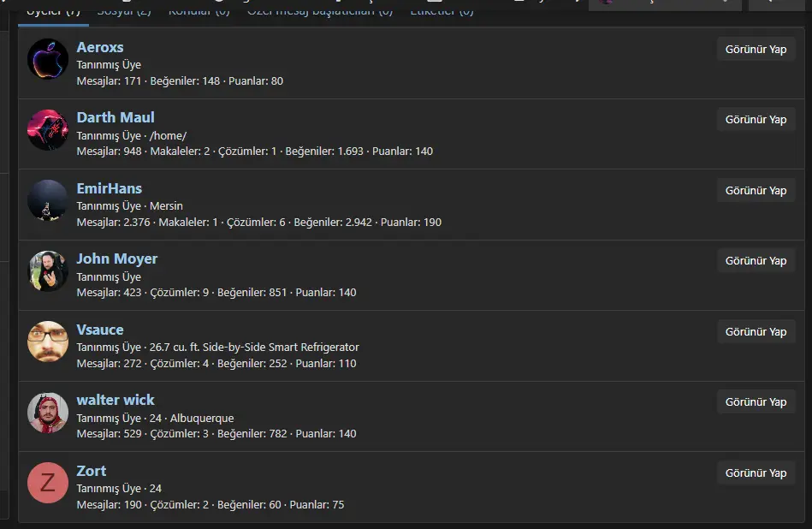812x529 pixels.
Task: Open Vsauce's avatar image
Action: (x=48, y=342)
